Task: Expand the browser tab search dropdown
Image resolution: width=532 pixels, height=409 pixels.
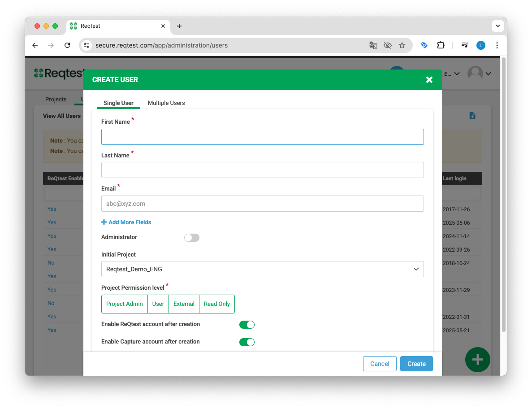Action: pos(498,26)
